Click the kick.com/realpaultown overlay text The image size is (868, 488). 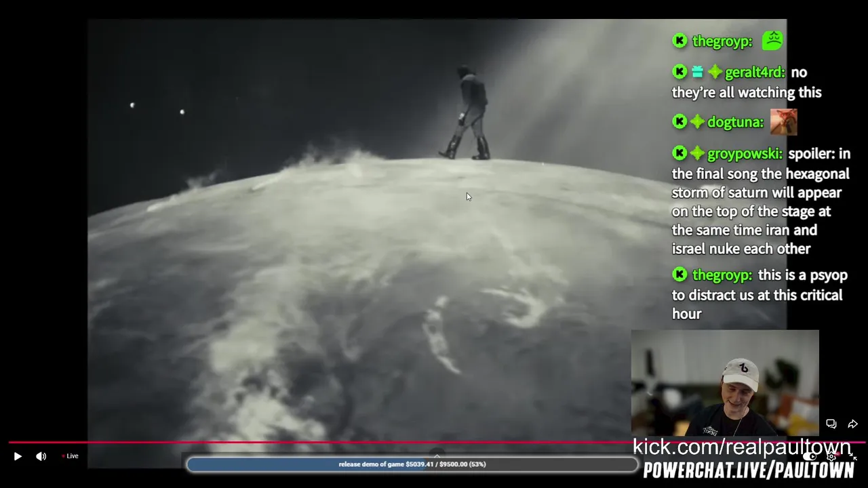741,447
